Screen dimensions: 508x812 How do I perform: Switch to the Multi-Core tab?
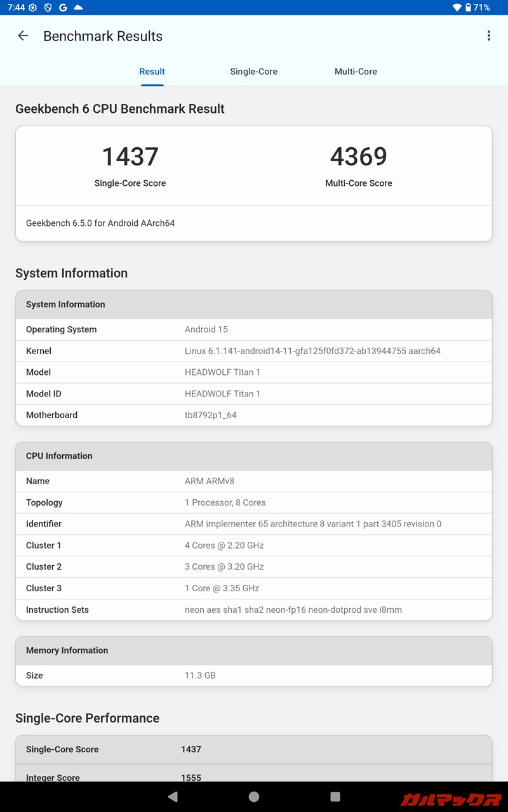click(356, 72)
